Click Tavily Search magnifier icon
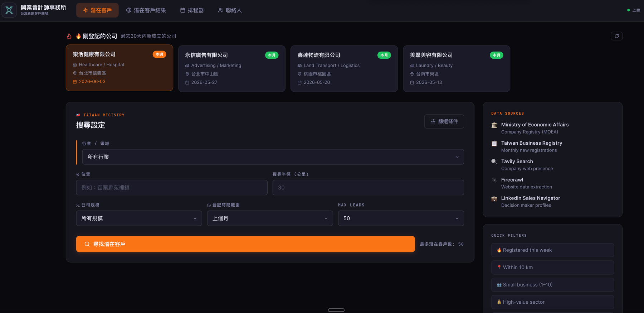The width and height of the screenshot is (644, 313). click(494, 162)
